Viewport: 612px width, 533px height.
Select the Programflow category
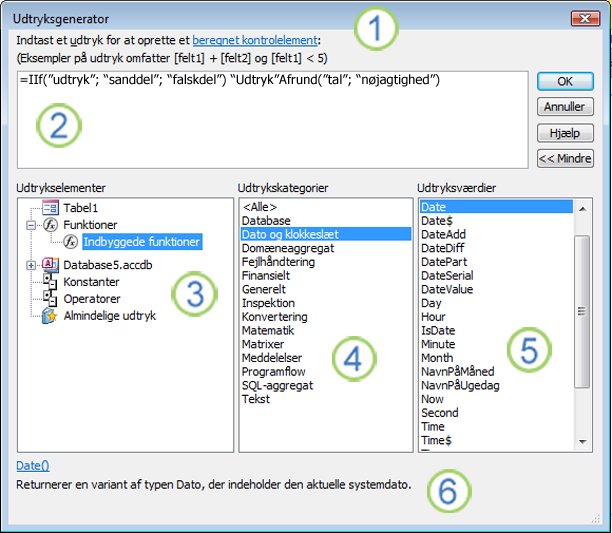(326, 371)
